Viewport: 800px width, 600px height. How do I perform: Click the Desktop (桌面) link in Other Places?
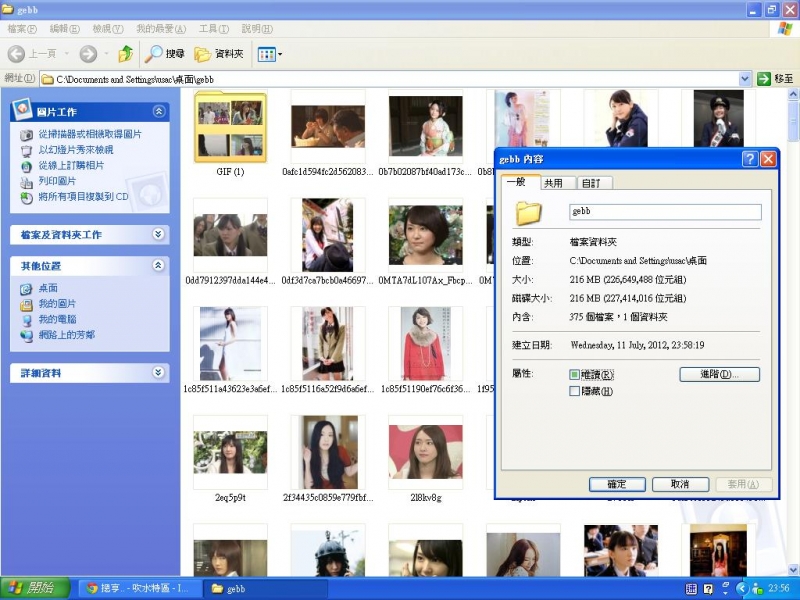(47, 288)
